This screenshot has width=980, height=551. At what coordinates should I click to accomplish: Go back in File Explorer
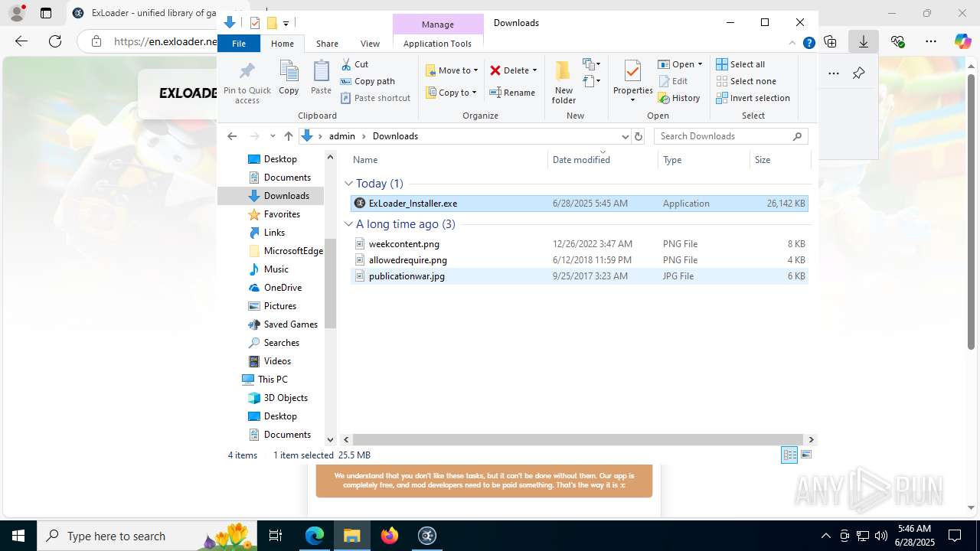click(x=232, y=136)
